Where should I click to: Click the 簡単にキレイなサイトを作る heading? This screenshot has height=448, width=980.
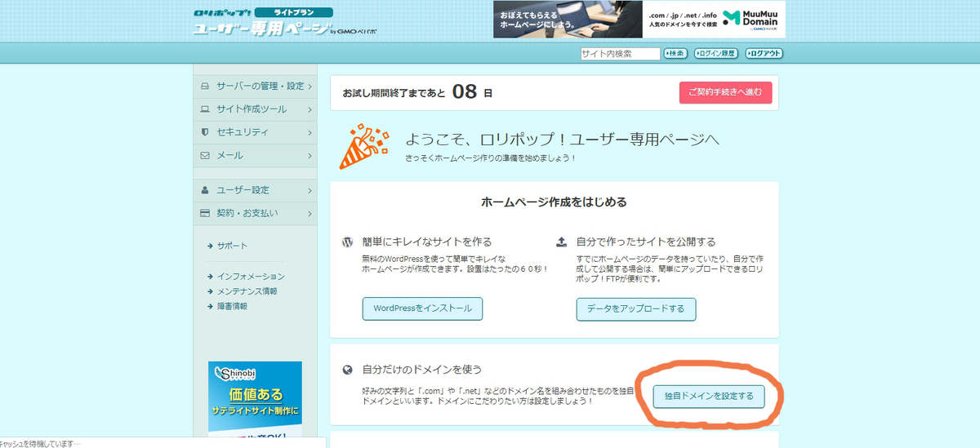427,242
